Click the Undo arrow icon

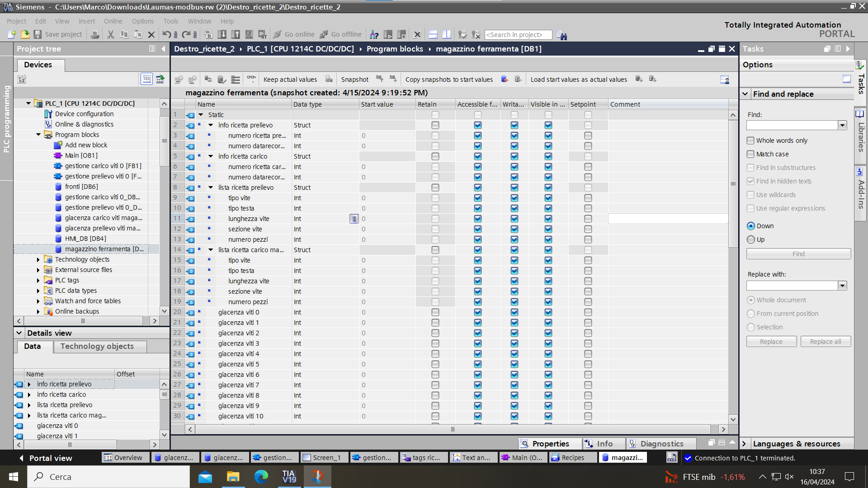166,34
